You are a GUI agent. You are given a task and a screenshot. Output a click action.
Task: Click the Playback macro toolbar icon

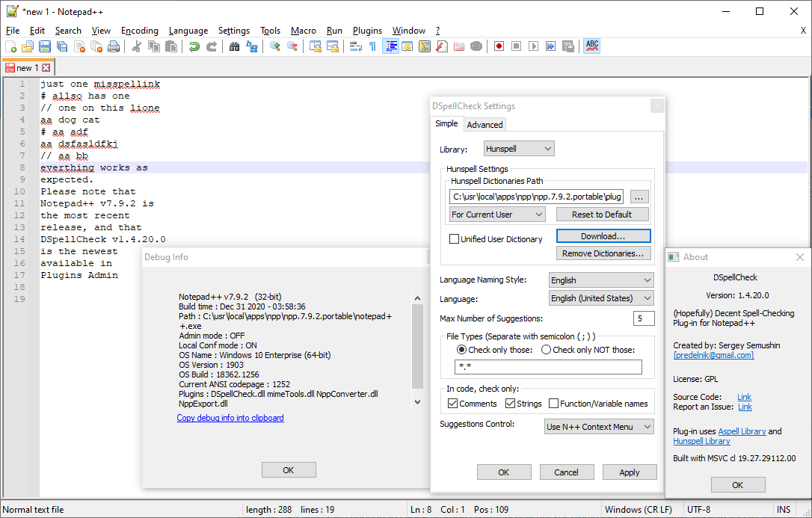(x=535, y=46)
